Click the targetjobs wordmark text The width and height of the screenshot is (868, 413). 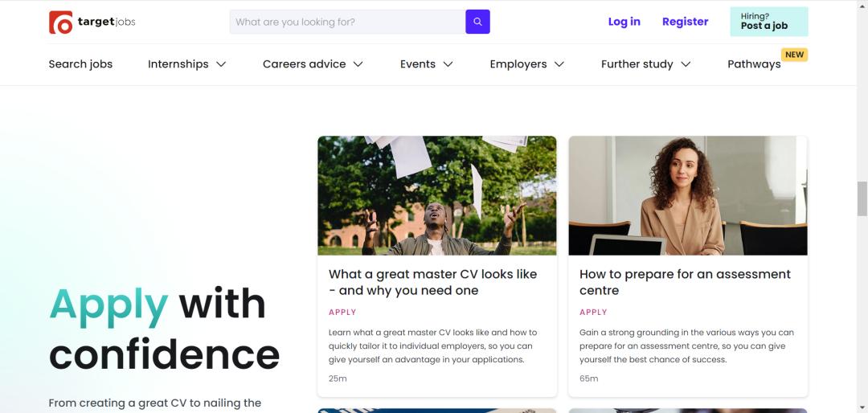pos(106,22)
